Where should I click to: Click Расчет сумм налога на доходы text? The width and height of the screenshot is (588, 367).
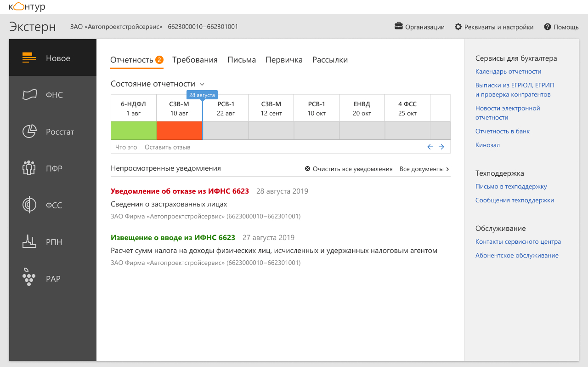(x=274, y=251)
